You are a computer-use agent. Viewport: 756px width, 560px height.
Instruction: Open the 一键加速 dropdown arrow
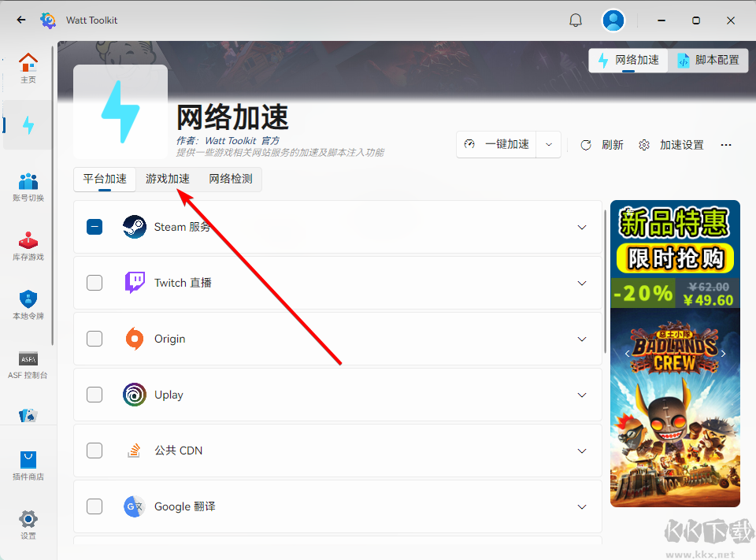(549, 144)
